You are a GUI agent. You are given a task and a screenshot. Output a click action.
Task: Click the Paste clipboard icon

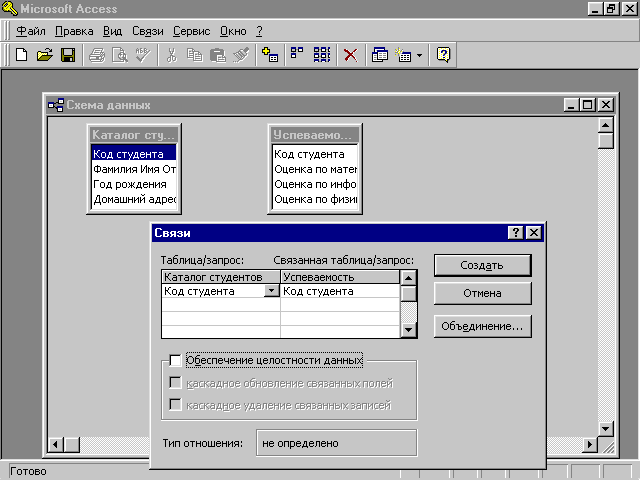tap(218, 55)
